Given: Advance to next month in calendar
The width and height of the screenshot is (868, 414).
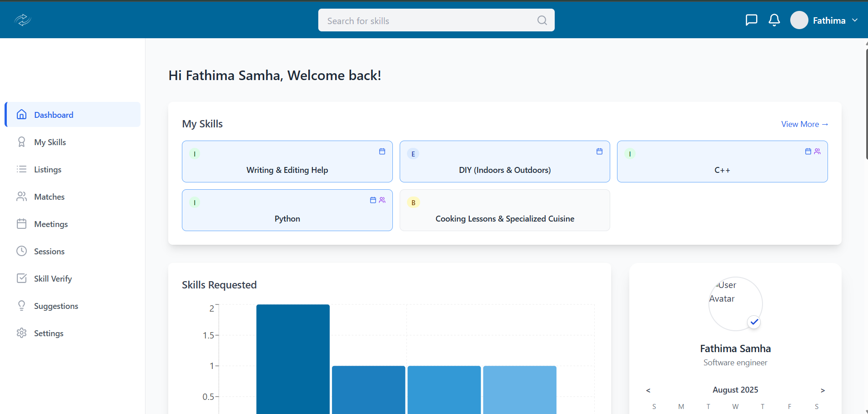Looking at the screenshot, I should click(822, 390).
